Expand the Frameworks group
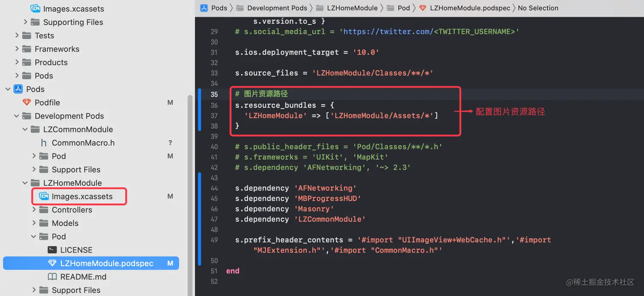 17,49
